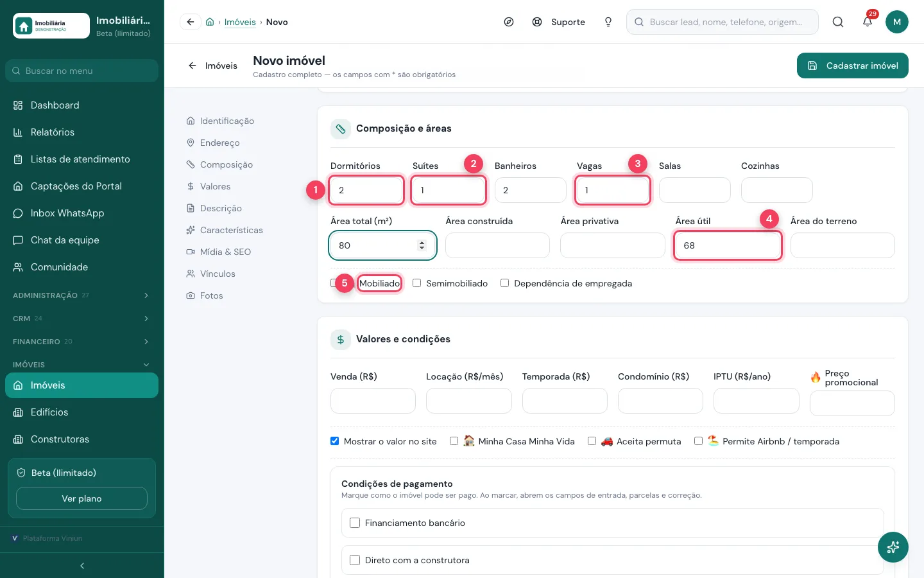Check the Semimobiliado checkbox
The width and height of the screenshot is (924, 578).
point(417,283)
